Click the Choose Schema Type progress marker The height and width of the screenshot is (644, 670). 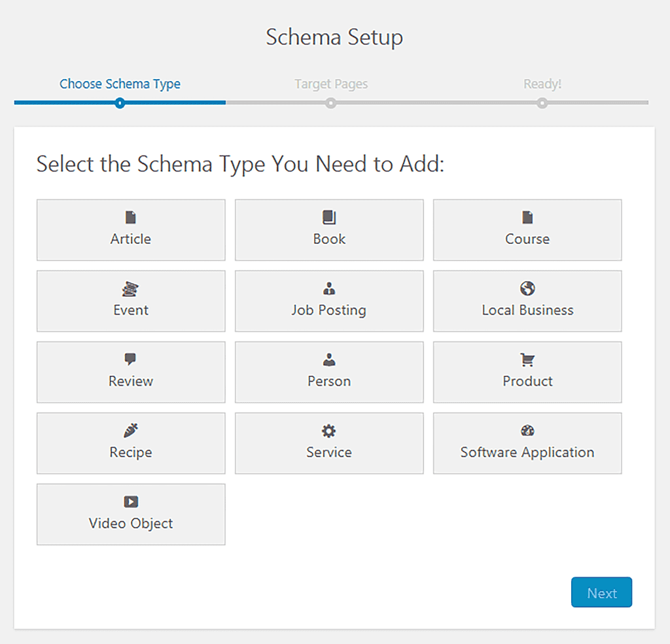(x=120, y=103)
